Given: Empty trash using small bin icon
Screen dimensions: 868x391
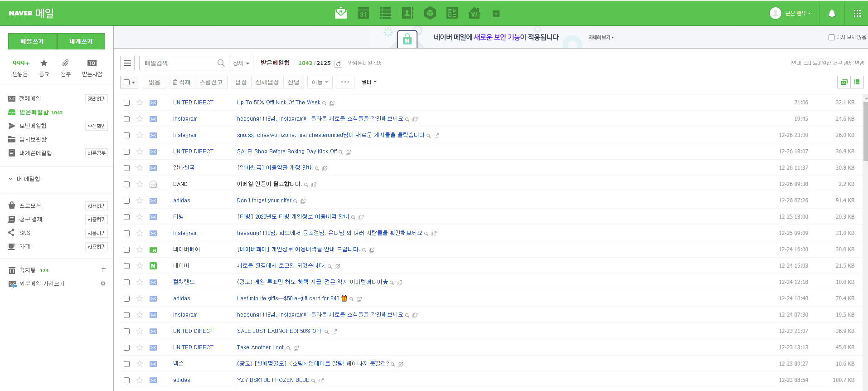Looking at the screenshot, I should 103,270.
